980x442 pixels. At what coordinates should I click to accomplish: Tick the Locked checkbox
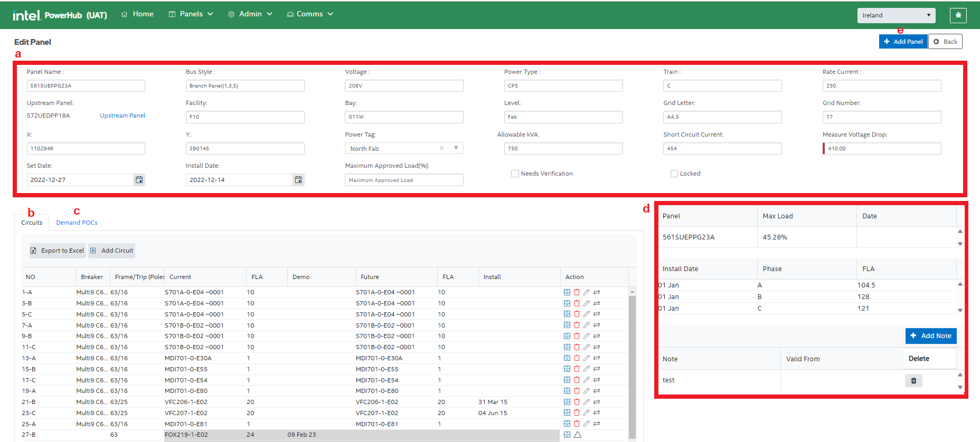(674, 174)
